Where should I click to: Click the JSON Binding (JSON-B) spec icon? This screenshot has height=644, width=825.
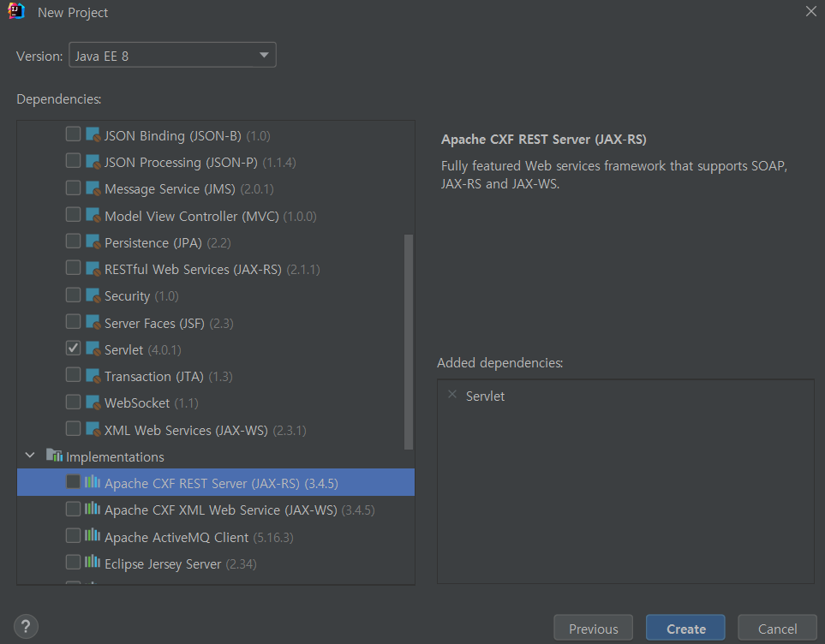(93, 134)
